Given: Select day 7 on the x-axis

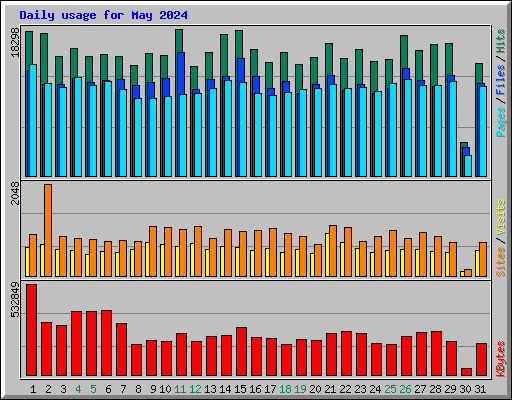Looking at the screenshot, I should [x=123, y=389].
